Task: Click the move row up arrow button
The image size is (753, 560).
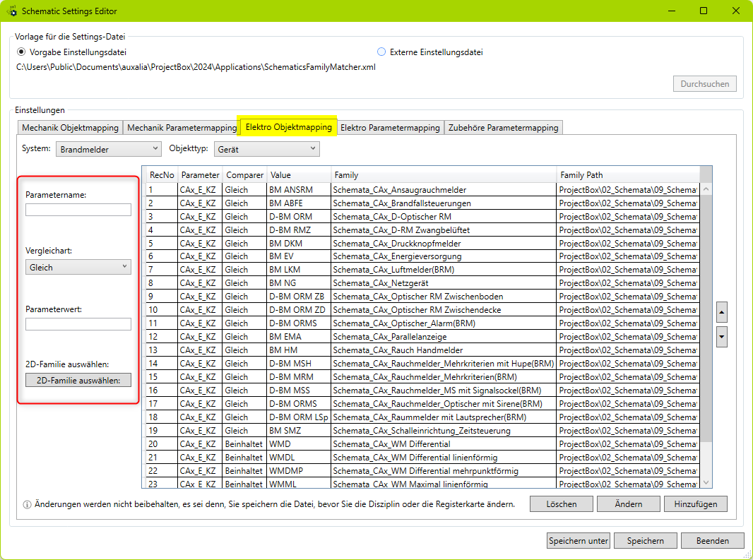Action: (721, 311)
